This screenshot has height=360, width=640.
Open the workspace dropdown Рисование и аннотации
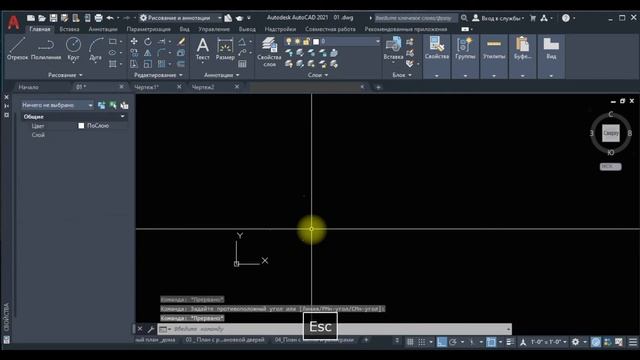(x=180, y=18)
